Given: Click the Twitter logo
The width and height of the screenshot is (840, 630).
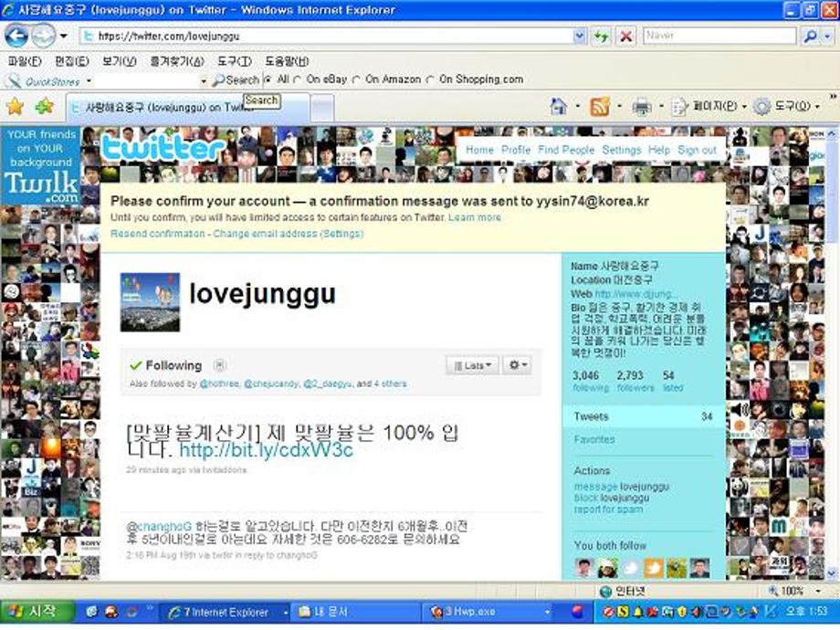Looking at the screenshot, I should pos(163,147).
